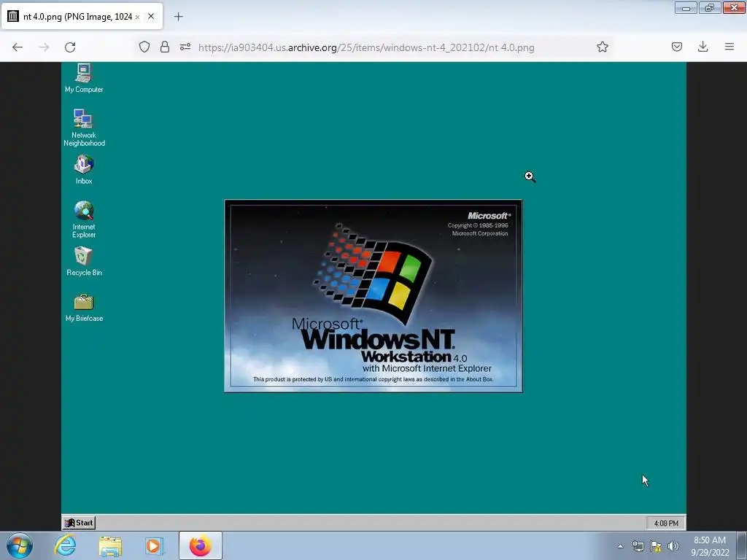This screenshot has height=560, width=747.
Task: Click the address bar URL
Action: pyautogui.click(x=366, y=47)
